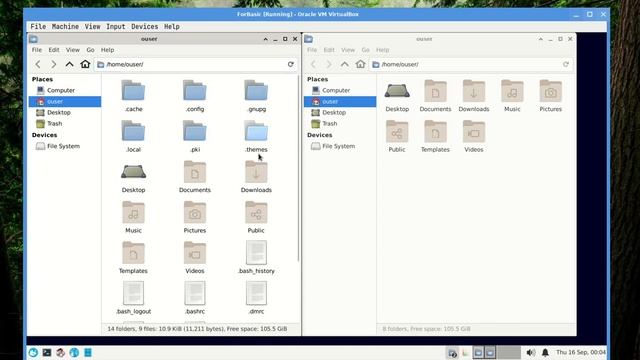Select File System in left window's Devices
This screenshot has width=640, height=360.
coord(64,146)
